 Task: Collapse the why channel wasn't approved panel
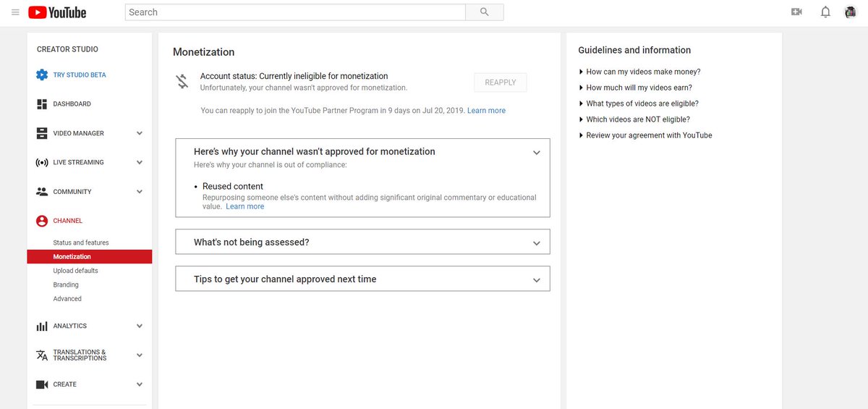(x=536, y=153)
